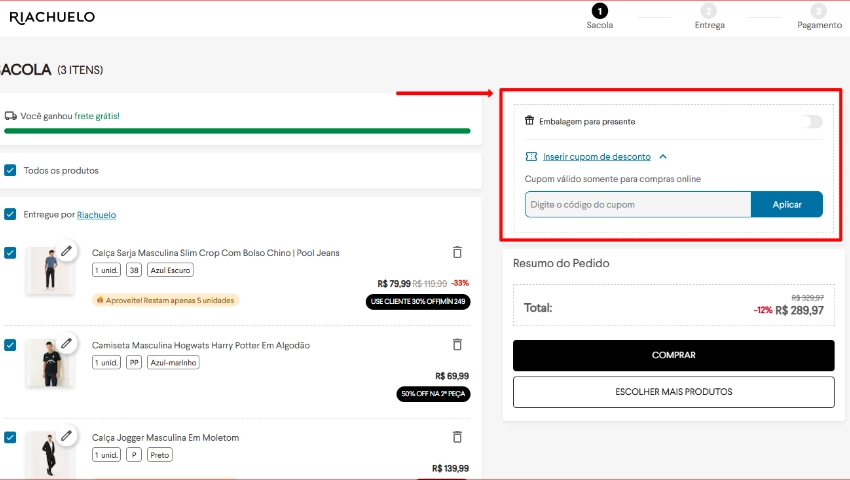Delete Calça Jogger Moletom with trash icon
850x480 pixels.
pyautogui.click(x=457, y=437)
